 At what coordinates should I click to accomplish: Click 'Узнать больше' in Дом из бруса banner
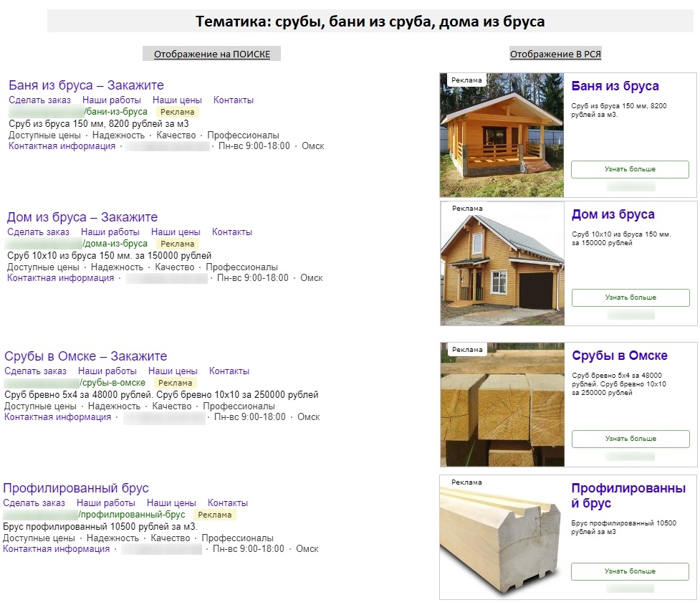point(631,297)
